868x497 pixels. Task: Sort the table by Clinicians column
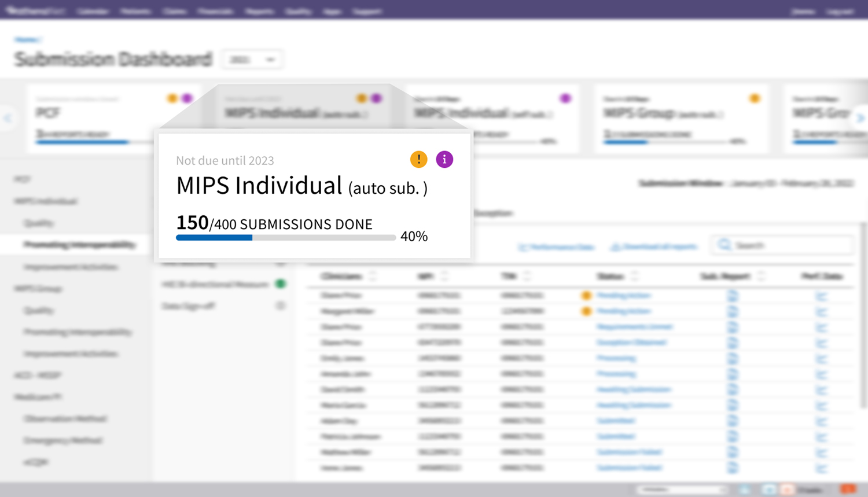coord(372,276)
